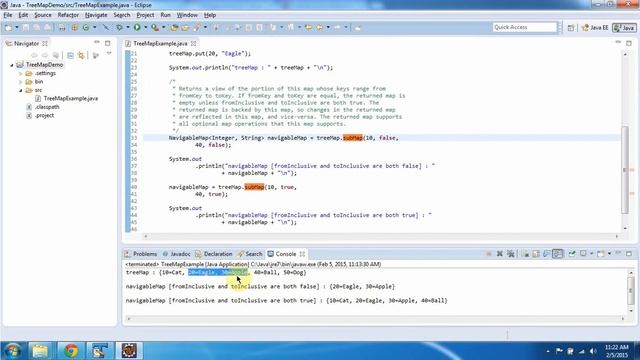
Task: Open Navigator View Menu dropdown arrow
Action: [109, 54]
